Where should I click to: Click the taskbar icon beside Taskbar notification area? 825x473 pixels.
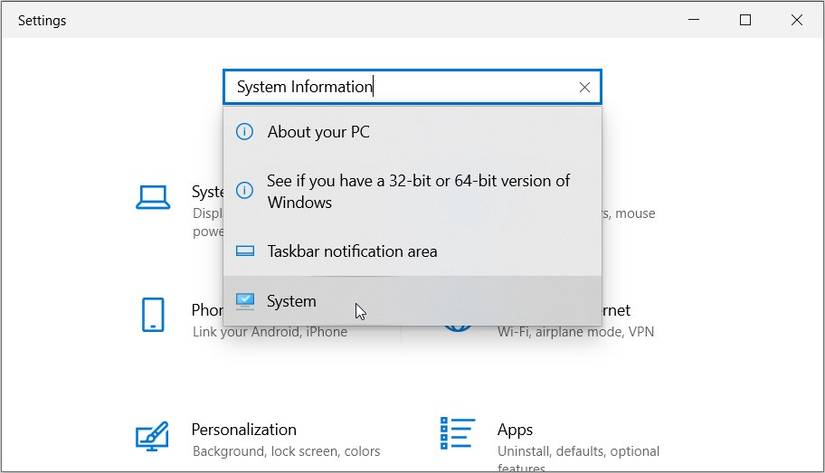244,251
